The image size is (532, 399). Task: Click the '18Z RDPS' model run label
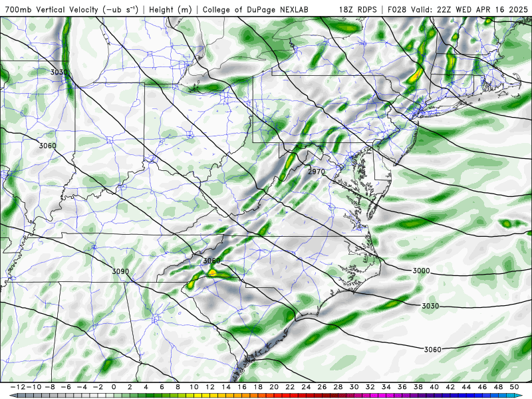tap(358, 10)
